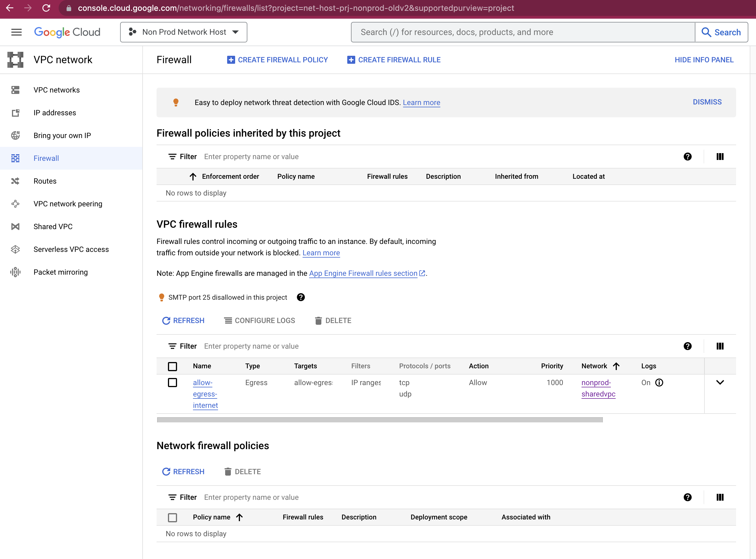Click the browser reload icon
The height and width of the screenshot is (559, 756).
pyautogui.click(x=46, y=8)
